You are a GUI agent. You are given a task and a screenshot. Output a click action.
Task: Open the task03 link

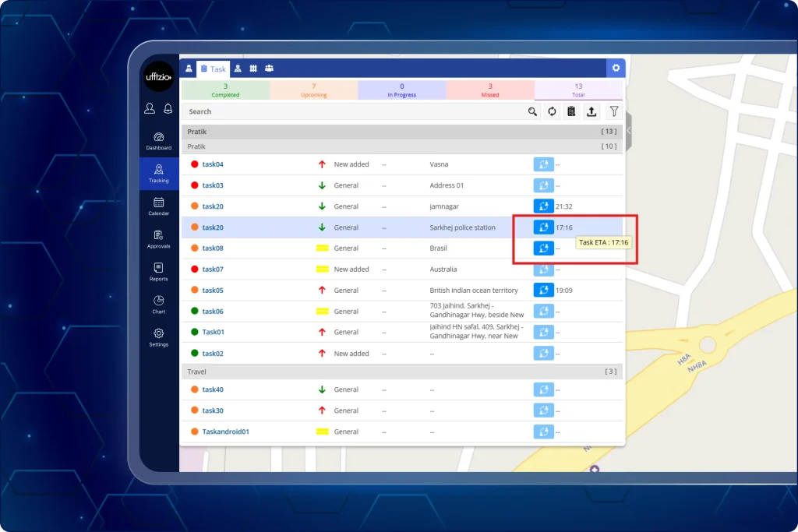pos(213,185)
